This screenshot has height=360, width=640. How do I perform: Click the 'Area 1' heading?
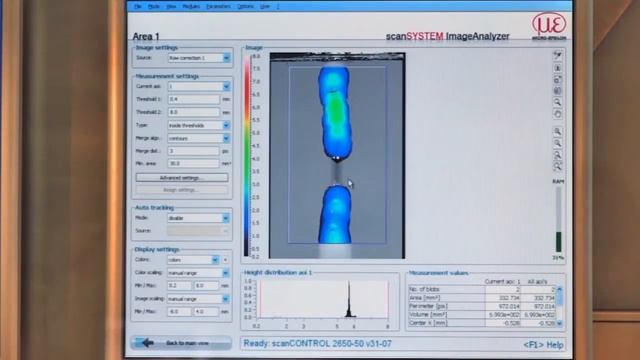[146, 37]
